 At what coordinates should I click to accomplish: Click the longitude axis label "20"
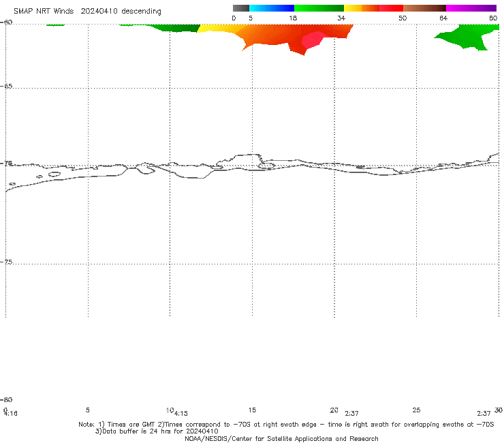[334, 410]
